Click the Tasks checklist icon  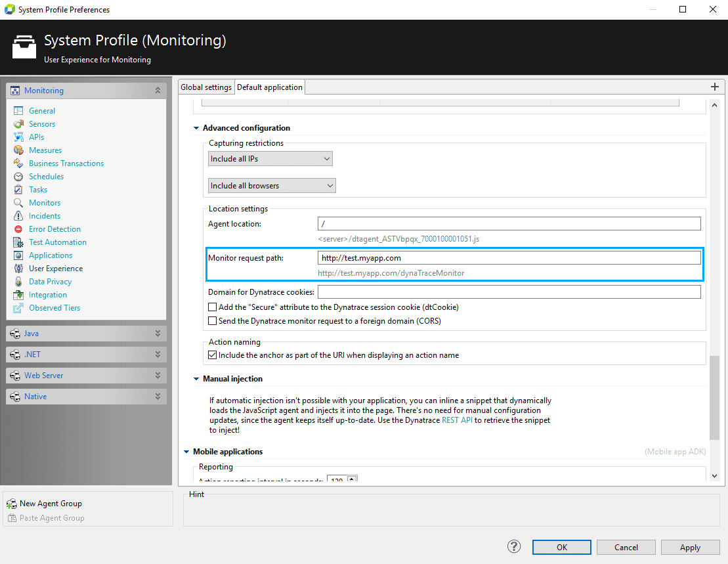tap(18, 189)
